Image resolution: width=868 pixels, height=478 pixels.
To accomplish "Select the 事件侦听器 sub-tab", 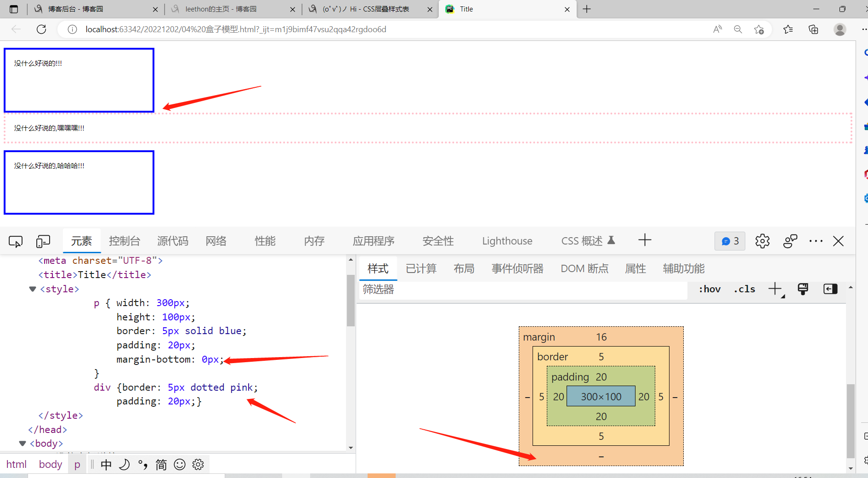I will point(517,269).
